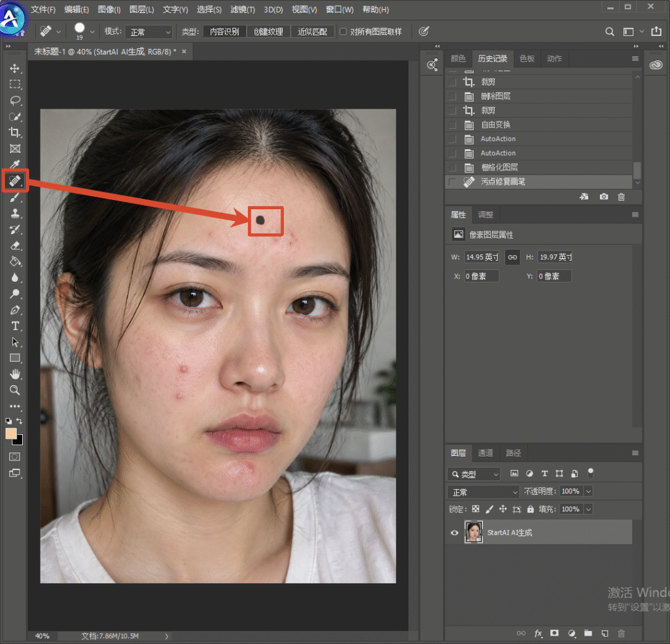Select the Dodge tool
The width and height of the screenshot is (670, 644).
(15, 294)
